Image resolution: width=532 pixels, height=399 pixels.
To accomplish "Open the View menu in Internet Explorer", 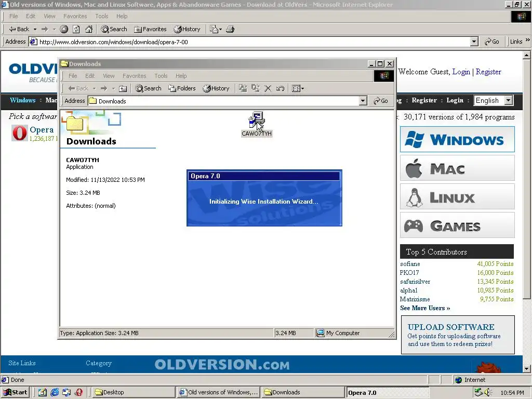I will (49, 16).
